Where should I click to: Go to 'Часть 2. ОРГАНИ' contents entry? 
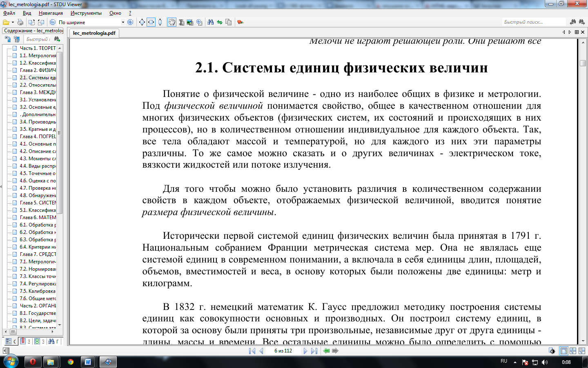coord(38,306)
